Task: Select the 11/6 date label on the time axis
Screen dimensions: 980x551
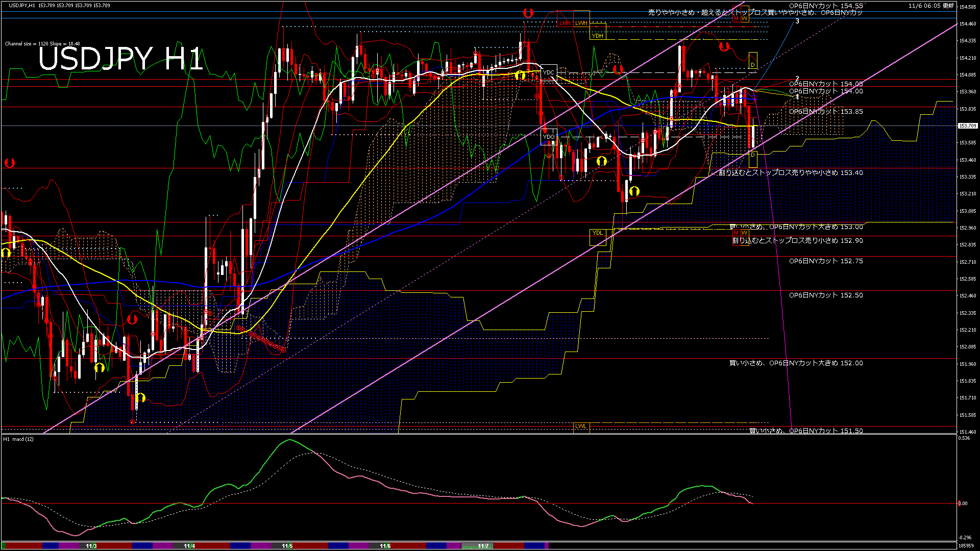Action: coord(385,546)
